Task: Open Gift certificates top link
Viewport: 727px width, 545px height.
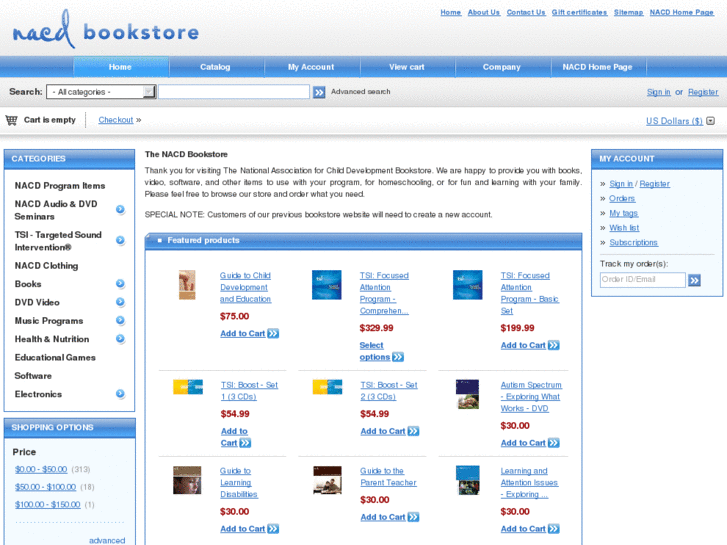Action: (579, 13)
